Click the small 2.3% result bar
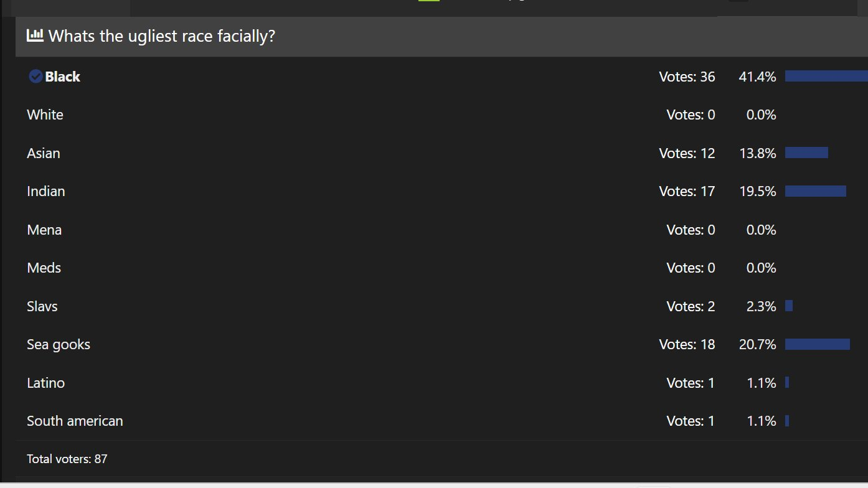868x488 pixels. 789,306
